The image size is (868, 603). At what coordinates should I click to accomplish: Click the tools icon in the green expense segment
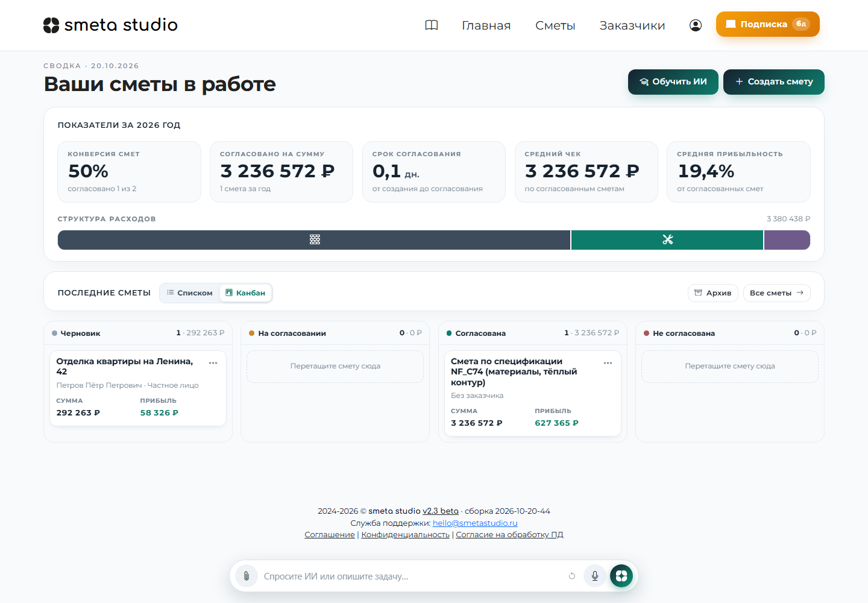[667, 240]
